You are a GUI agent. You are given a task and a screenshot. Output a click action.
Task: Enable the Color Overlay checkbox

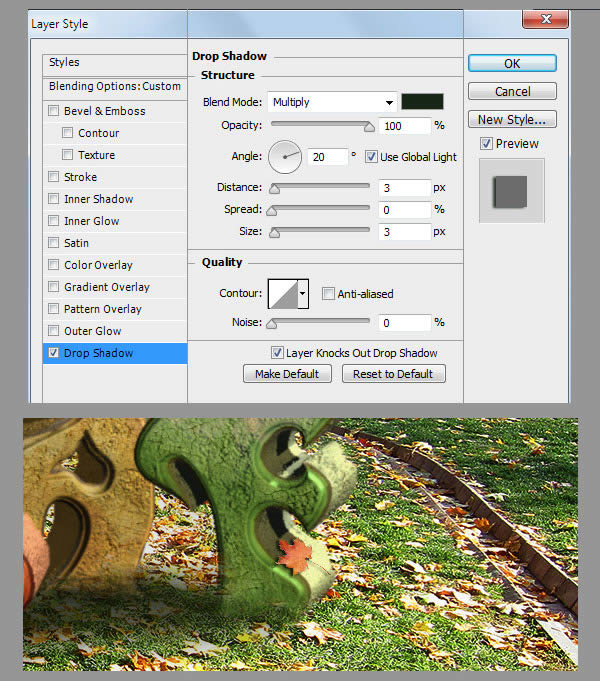53,264
